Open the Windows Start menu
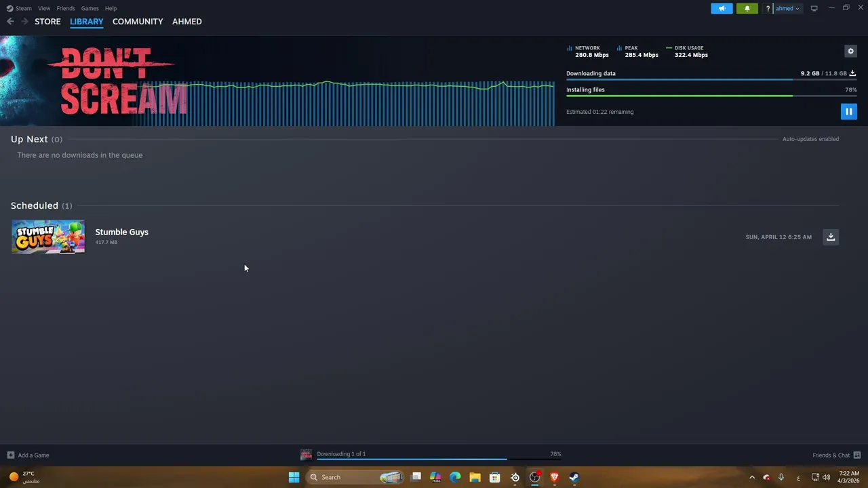The width and height of the screenshot is (868, 488). point(294,477)
